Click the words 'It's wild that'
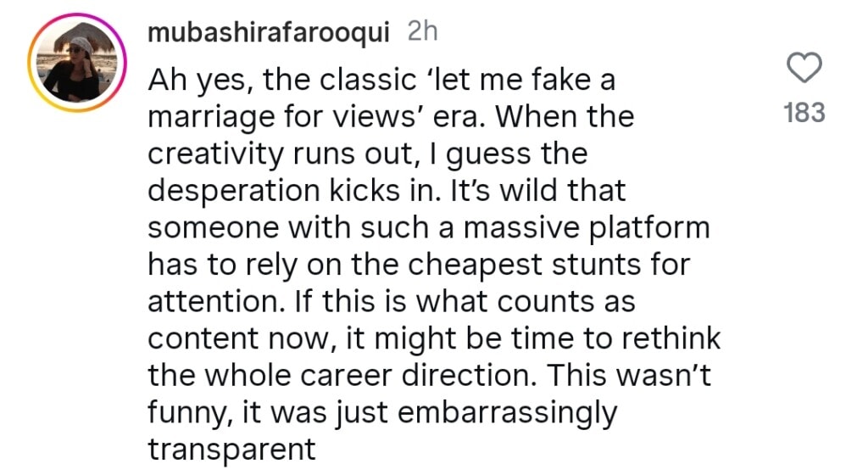The height and width of the screenshot is (475, 868). point(543,191)
